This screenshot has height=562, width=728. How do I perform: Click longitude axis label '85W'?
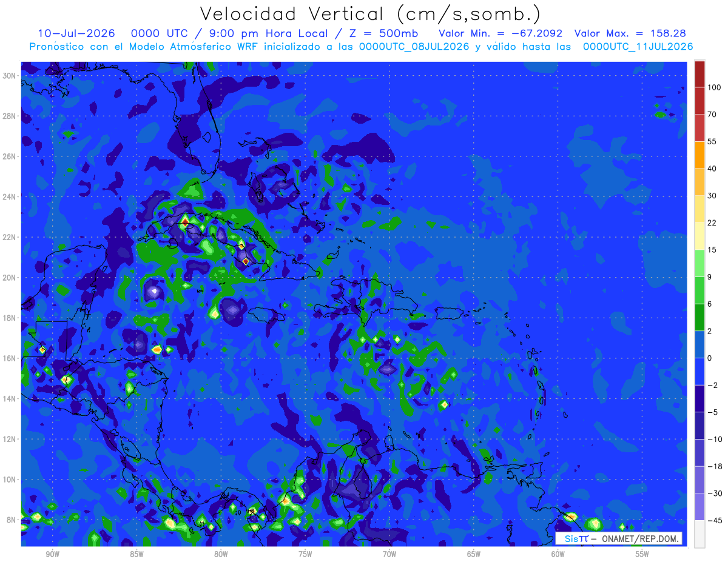[x=136, y=554]
